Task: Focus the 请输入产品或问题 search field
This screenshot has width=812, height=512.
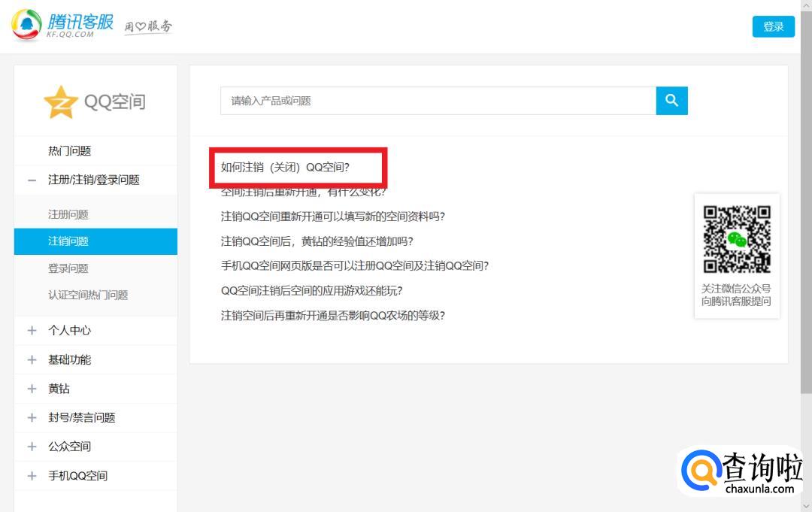Action: pyautogui.click(x=438, y=101)
